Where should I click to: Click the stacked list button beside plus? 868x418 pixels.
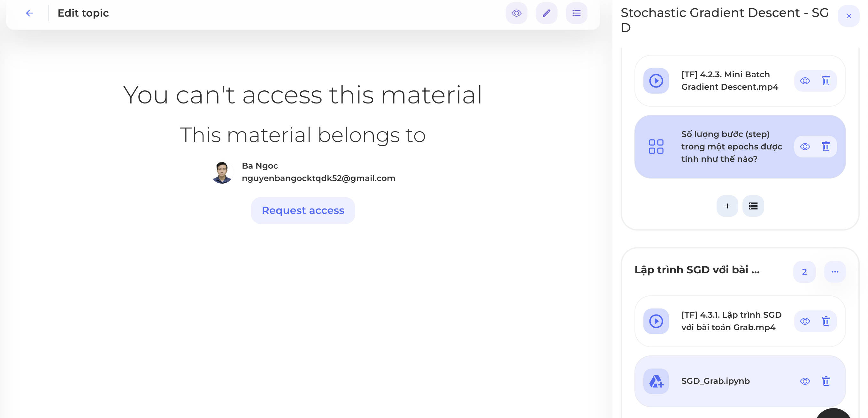pyautogui.click(x=753, y=206)
